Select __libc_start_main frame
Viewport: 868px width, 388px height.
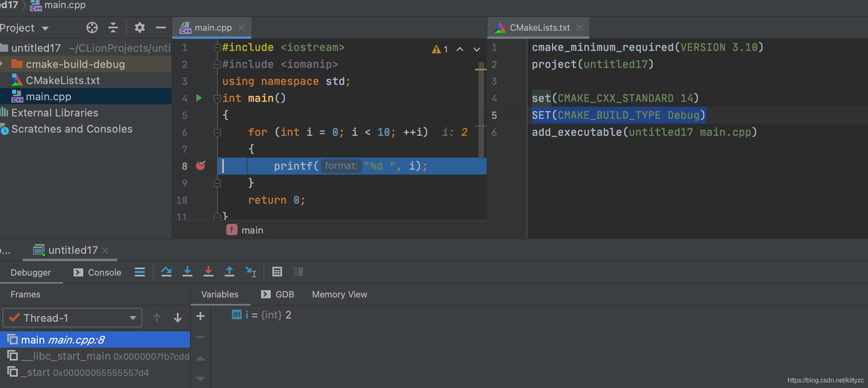(x=95, y=356)
